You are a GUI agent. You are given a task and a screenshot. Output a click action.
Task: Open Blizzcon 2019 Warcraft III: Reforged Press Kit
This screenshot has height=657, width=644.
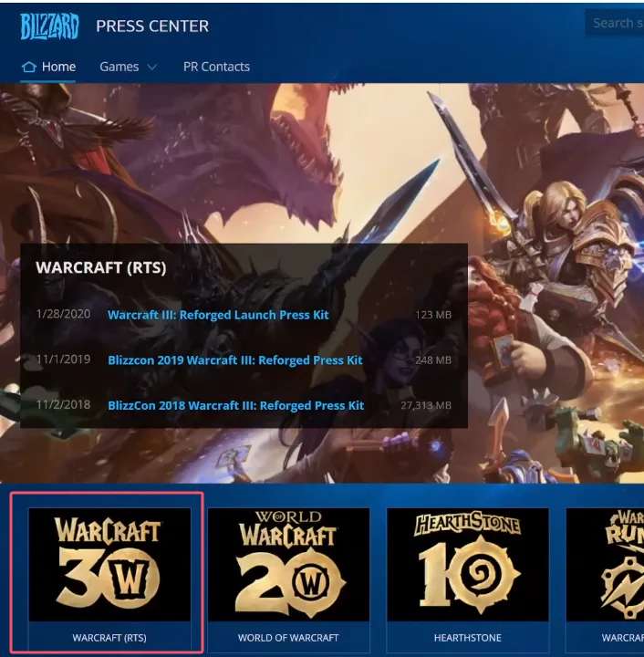pos(234,360)
